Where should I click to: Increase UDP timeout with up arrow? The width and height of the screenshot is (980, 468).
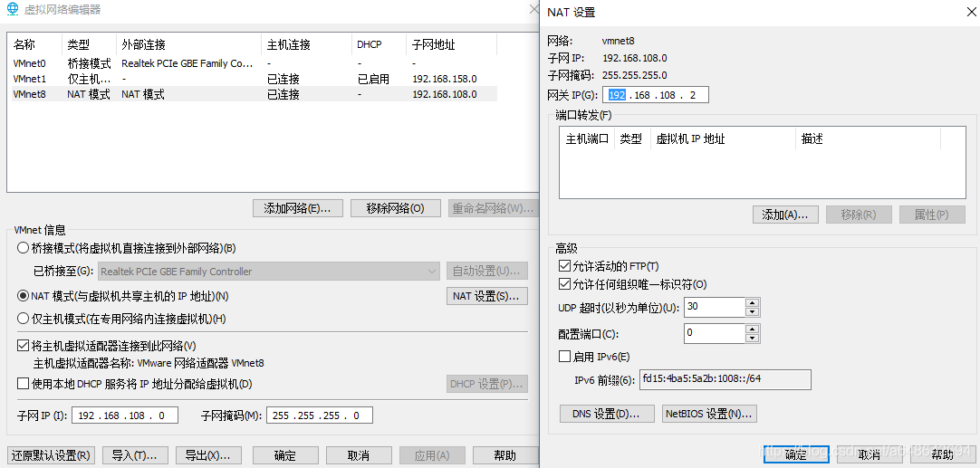752,302
